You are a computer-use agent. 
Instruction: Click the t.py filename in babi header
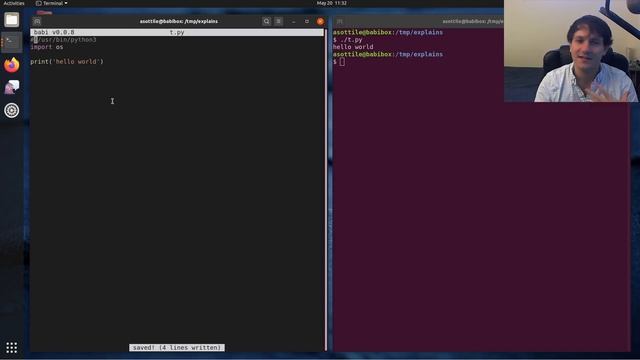tap(177, 32)
